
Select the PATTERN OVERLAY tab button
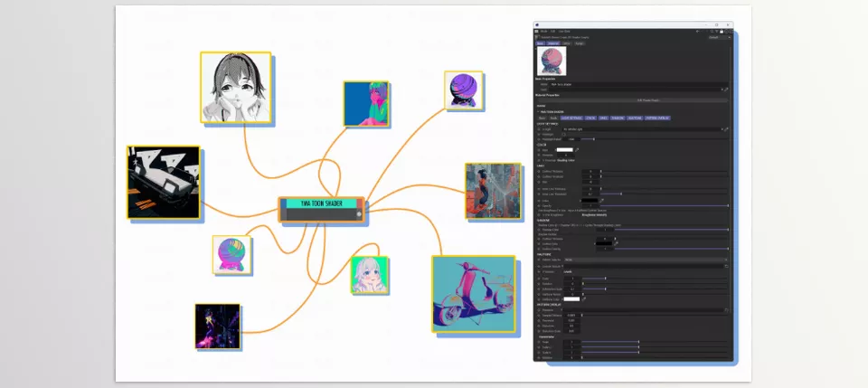(x=657, y=118)
